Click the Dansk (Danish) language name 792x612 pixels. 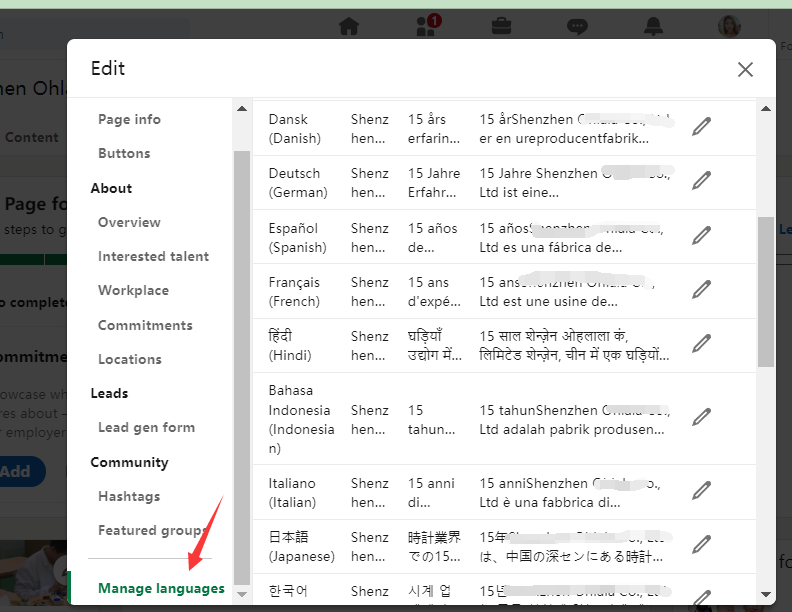tap(294, 129)
